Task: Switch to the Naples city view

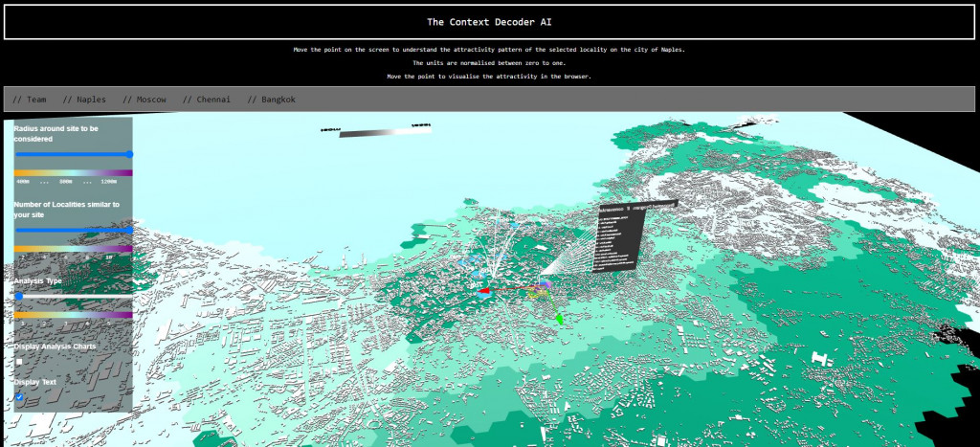Action: tap(91, 100)
